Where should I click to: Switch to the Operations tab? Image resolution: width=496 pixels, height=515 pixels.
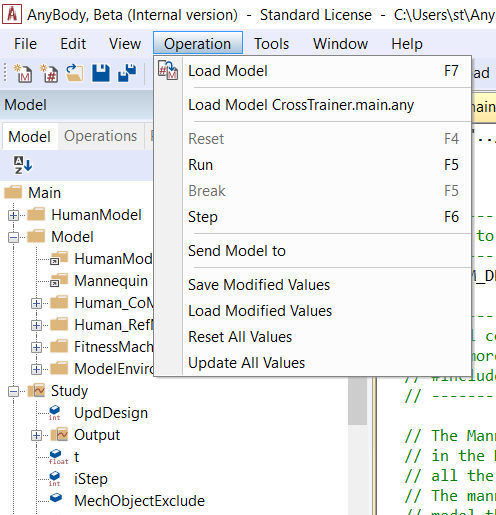point(101,136)
